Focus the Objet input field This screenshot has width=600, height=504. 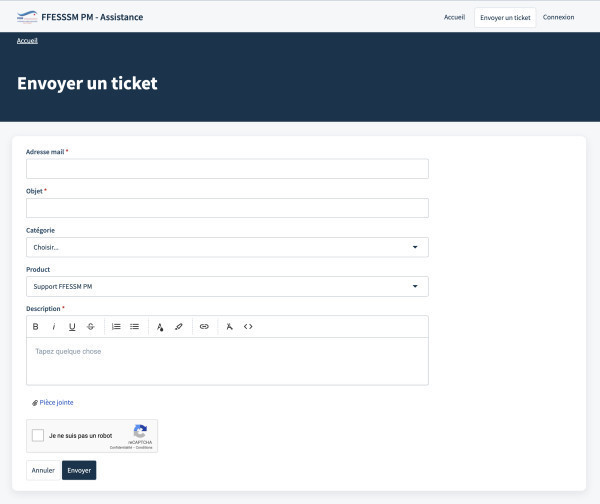click(x=227, y=208)
